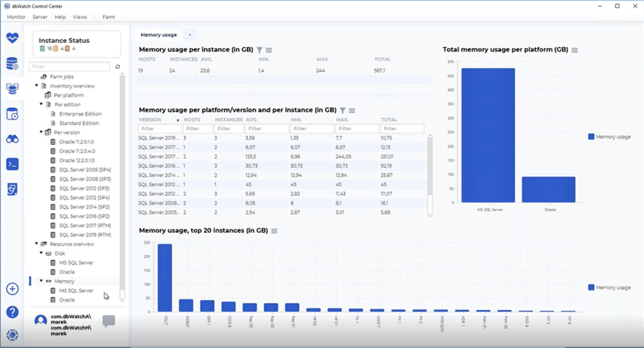
Task: Open the SQL console terminal icon
Action: (12, 164)
